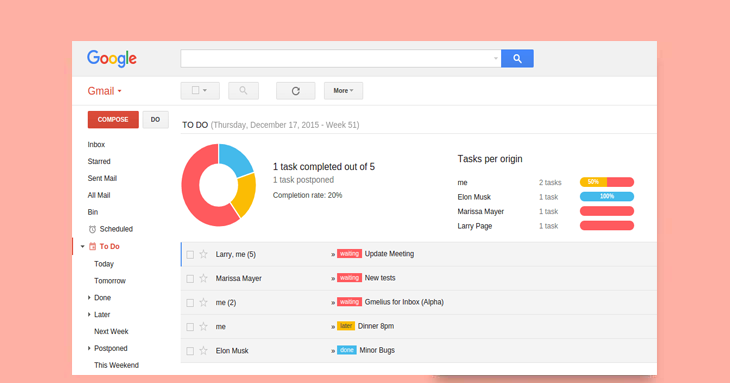This screenshot has width=730, height=383.
Task: Expand the Later label
Action: click(x=89, y=315)
